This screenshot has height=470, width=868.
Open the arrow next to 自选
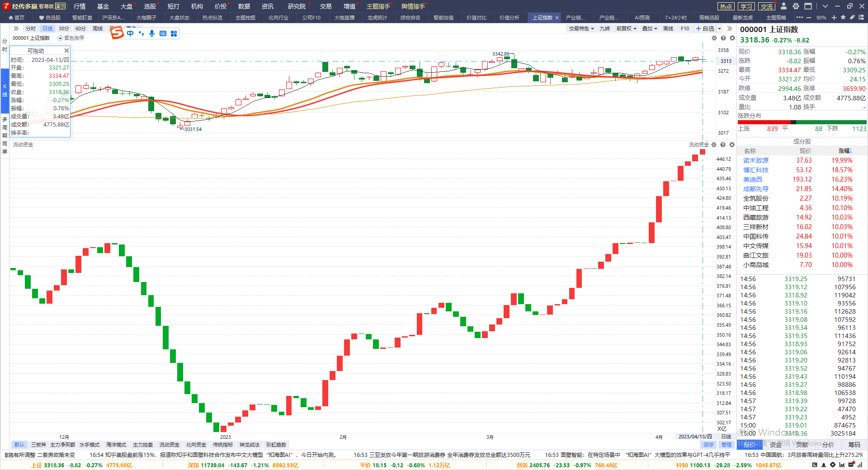[720, 28]
